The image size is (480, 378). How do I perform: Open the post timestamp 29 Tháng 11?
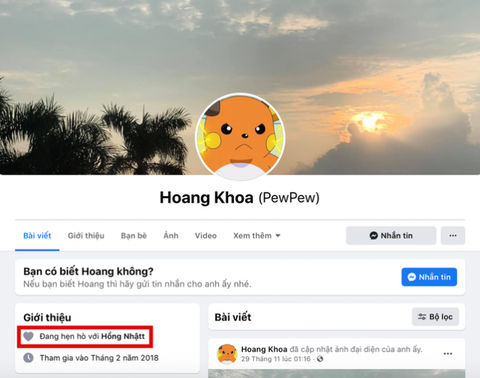click(x=277, y=359)
